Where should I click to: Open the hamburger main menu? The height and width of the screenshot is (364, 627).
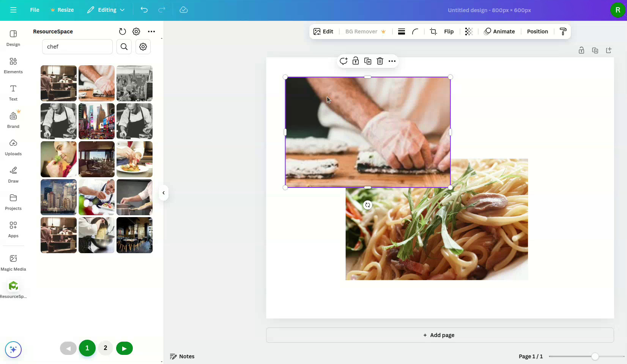click(13, 10)
